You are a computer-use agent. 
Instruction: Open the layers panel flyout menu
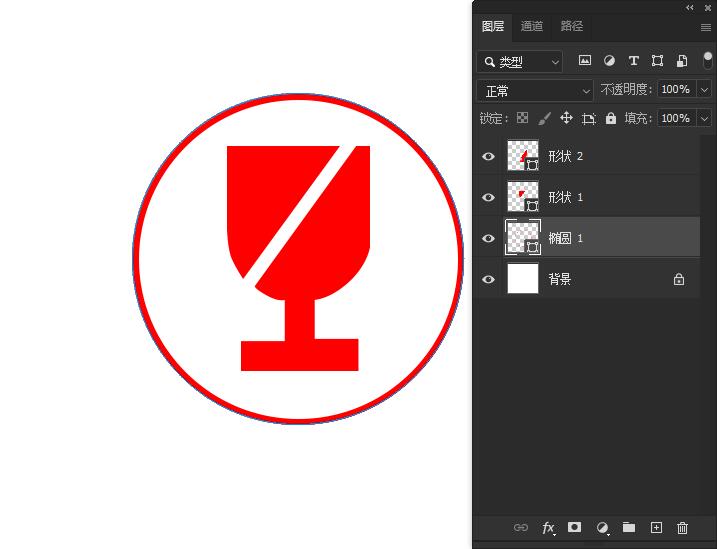tap(706, 27)
